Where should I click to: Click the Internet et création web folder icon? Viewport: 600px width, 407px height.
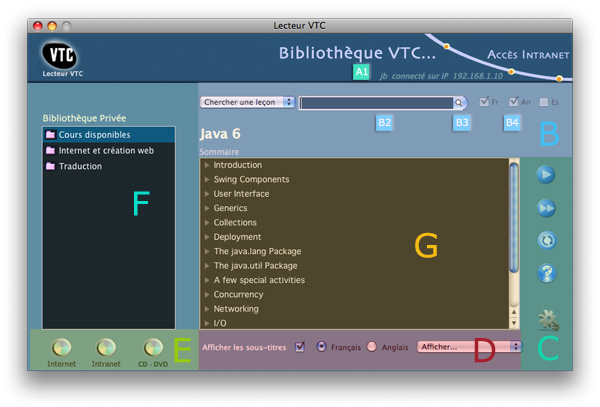click(51, 150)
